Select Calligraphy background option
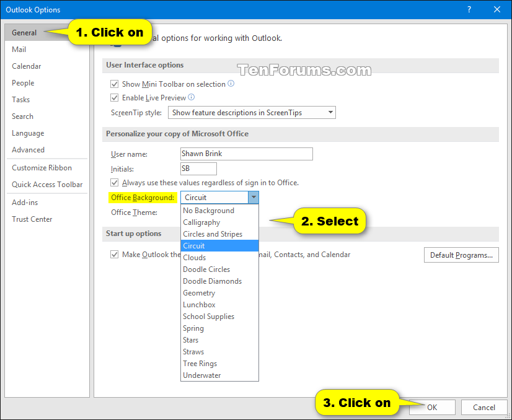Image resolution: width=512 pixels, height=420 pixels. (x=219, y=222)
